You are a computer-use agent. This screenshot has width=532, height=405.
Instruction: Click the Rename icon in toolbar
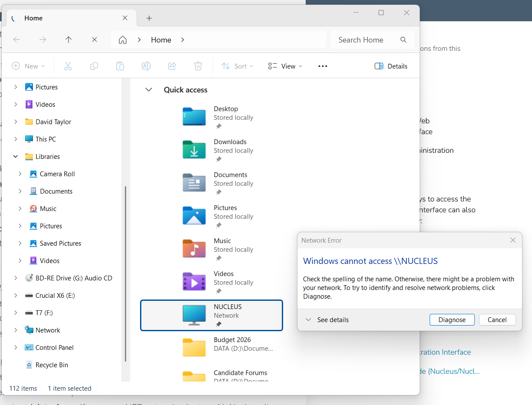click(x=146, y=66)
